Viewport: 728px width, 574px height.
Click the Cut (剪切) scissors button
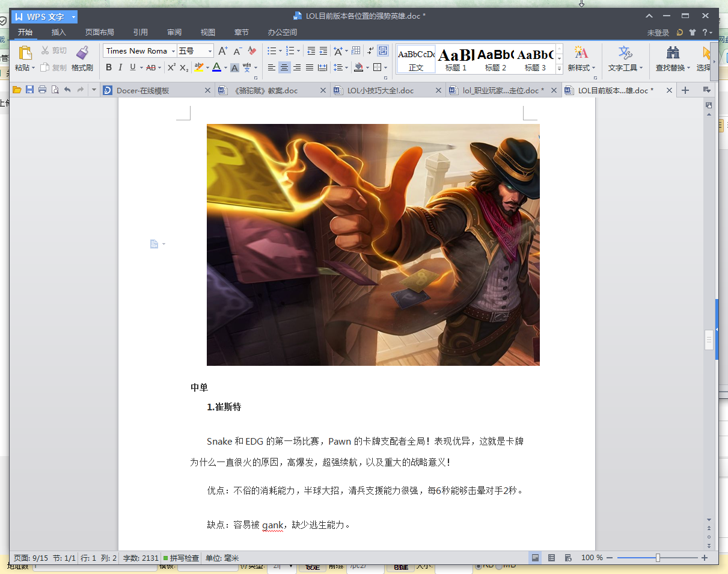[x=54, y=51]
